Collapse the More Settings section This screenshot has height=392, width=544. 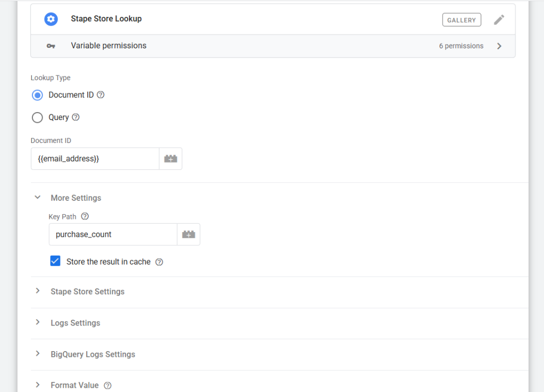point(38,198)
